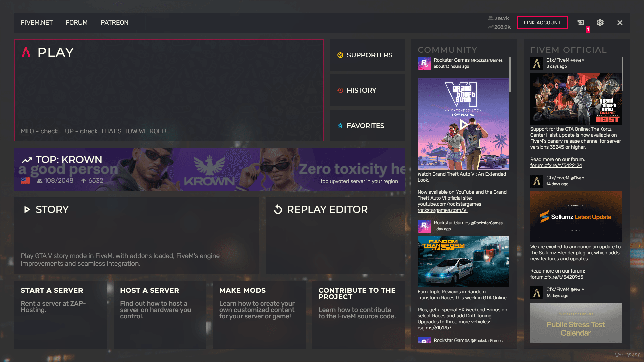Open the Public Stress Test Calendar image

[x=576, y=322]
